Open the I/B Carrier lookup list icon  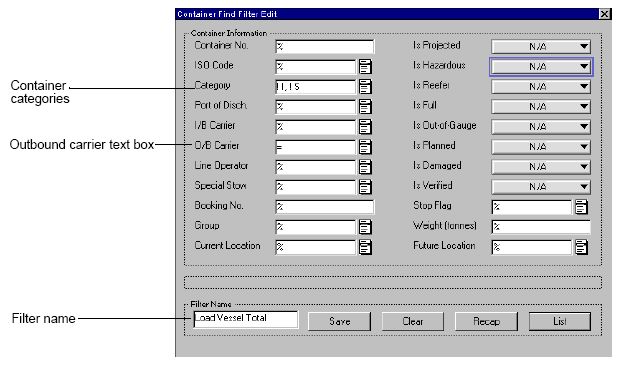pos(365,127)
